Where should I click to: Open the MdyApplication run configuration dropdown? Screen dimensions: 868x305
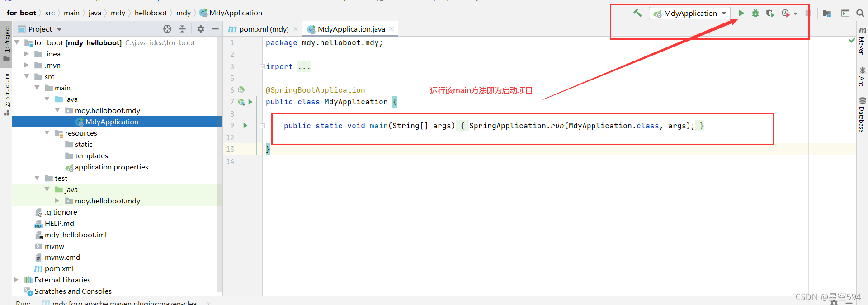click(x=690, y=13)
